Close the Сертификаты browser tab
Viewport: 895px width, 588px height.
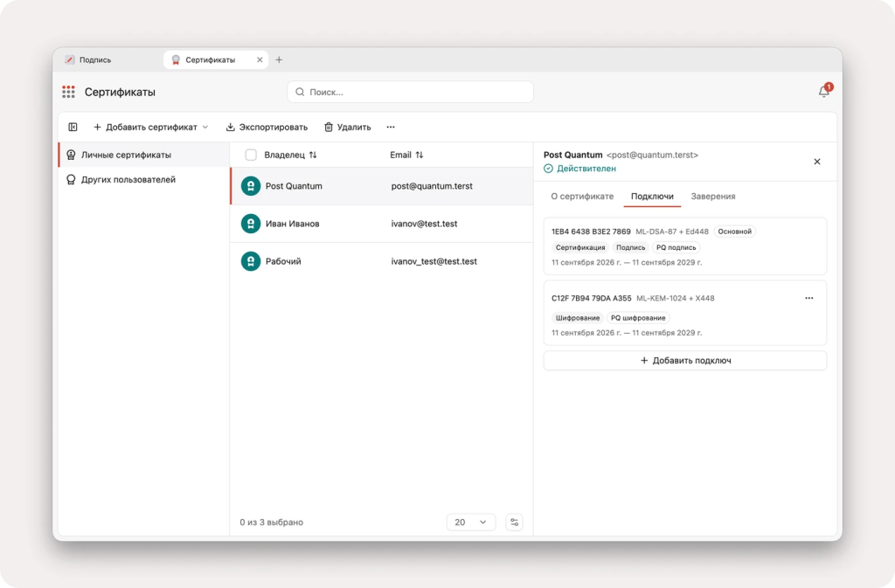point(260,60)
